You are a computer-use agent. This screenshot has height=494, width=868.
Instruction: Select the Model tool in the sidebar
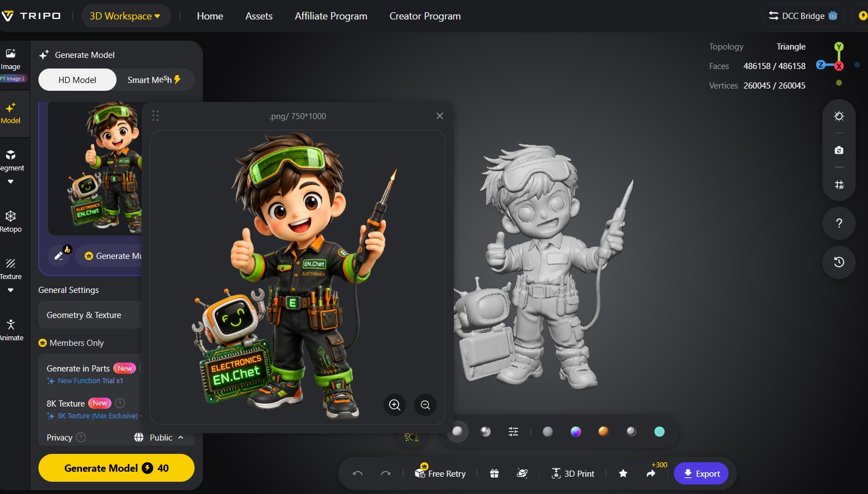point(11,113)
